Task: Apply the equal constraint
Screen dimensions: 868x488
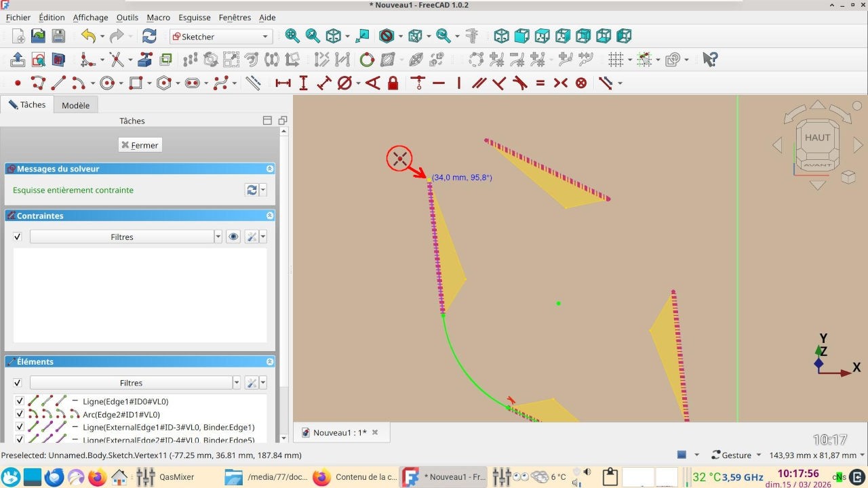Action: point(540,83)
